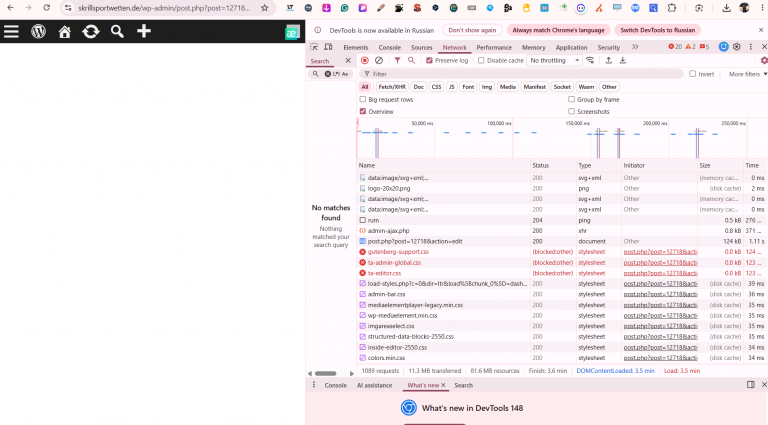The width and height of the screenshot is (768, 425).
Task: Open network conditions wifi icon
Action: click(590, 60)
